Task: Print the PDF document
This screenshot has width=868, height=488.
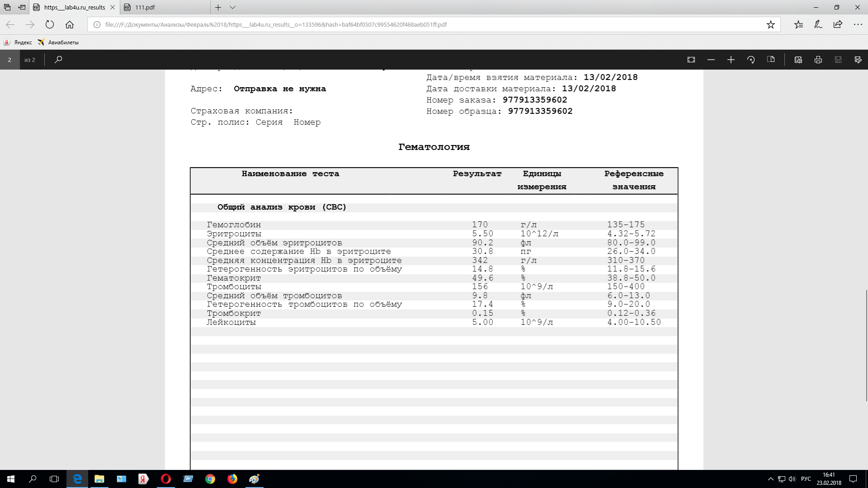Action: pyautogui.click(x=818, y=60)
